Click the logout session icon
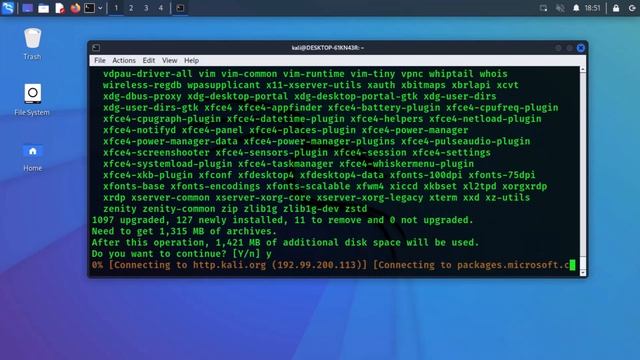 (x=632, y=8)
